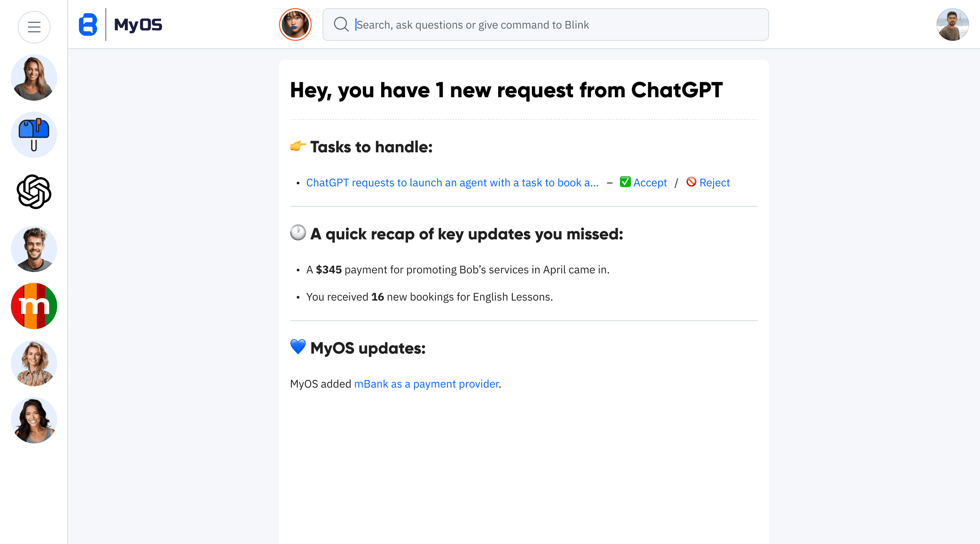
Task: Accept the ChatGPT agent request
Action: [650, 183]
